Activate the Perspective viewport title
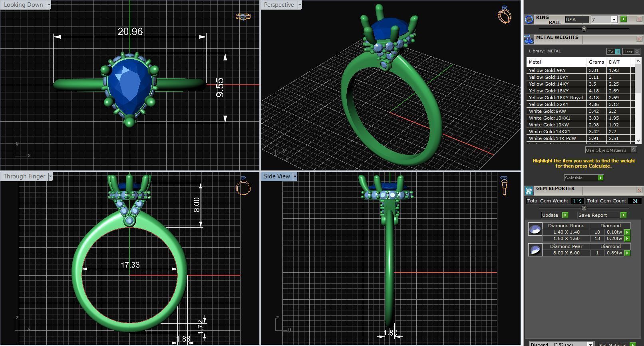The height and width of the screenshot is (346, 644). (x=279, y=5)
